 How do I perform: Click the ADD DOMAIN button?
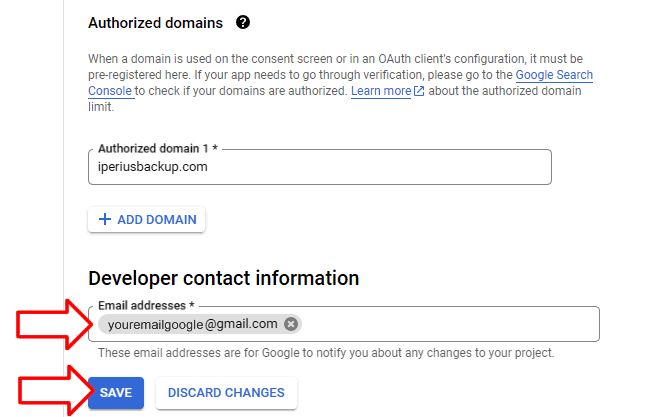(x=146, y=219)
